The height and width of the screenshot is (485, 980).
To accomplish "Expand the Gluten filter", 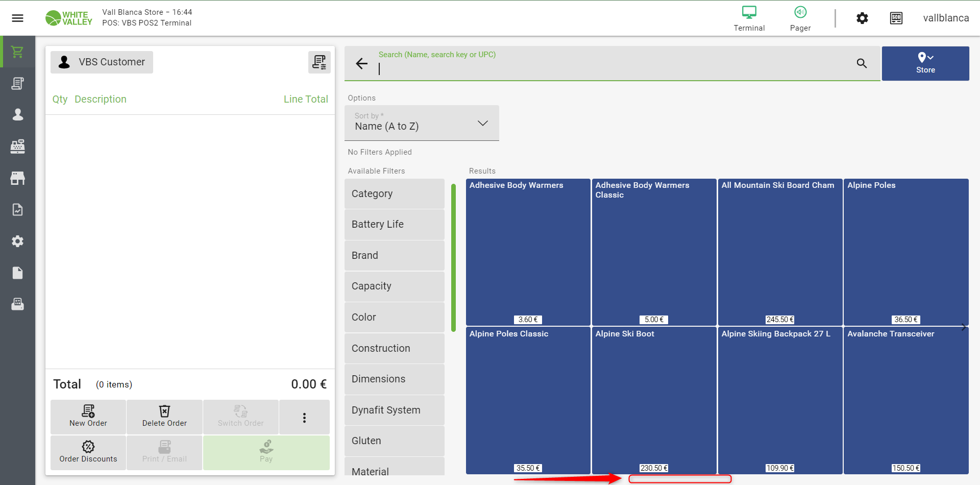I will 394,441.
